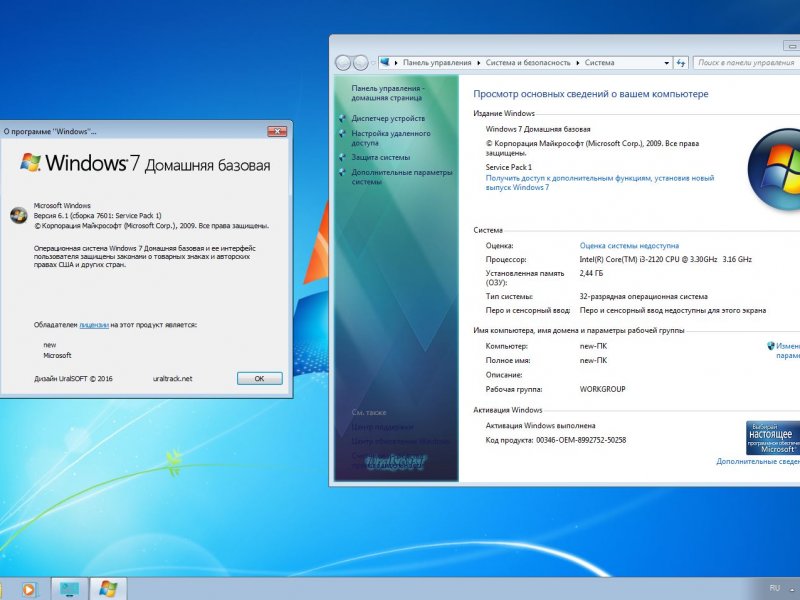Click the uraltrack.net text in About dialog
The width and height of the screenshot is (800, 600).
point(172,379)
